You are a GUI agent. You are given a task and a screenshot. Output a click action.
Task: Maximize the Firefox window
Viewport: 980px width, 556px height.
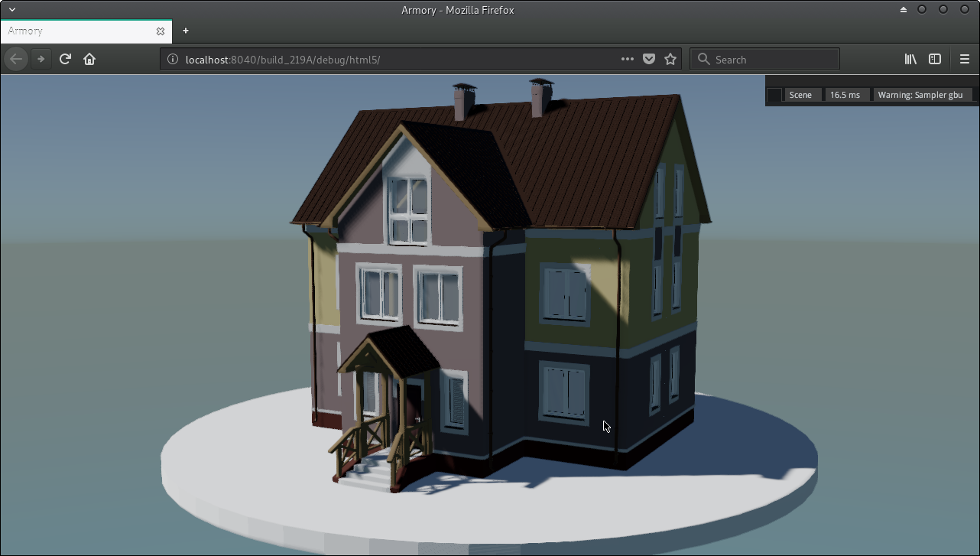[x=943, y=10]
